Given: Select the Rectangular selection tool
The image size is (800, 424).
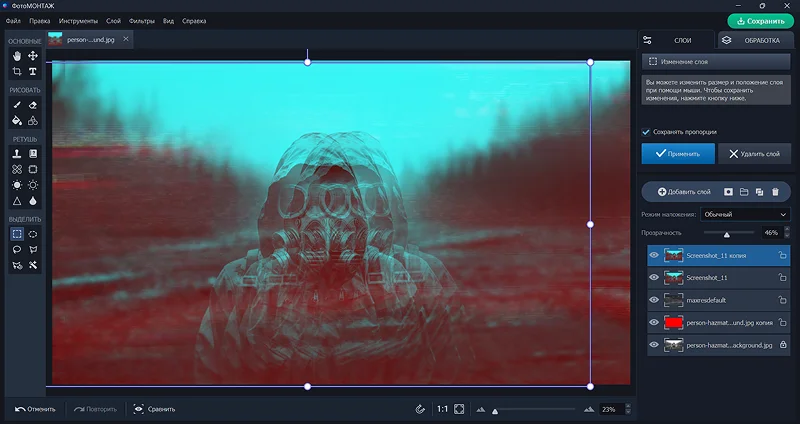Looking at the screenshot, I should tap(17, 234).
